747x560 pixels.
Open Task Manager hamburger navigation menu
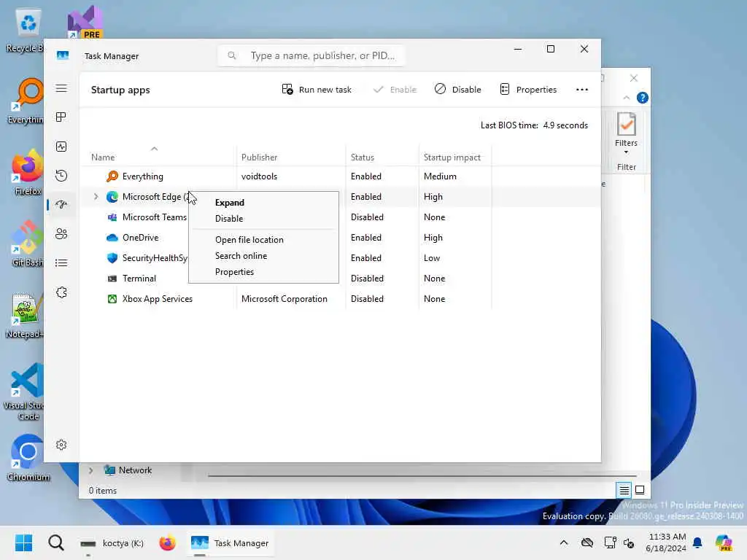tap(61, 88)
